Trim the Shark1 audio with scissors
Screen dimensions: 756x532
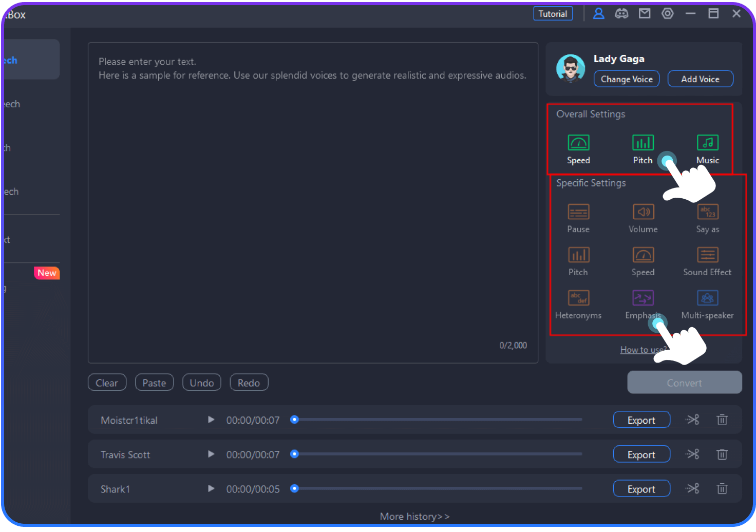[x=692, y=489]
